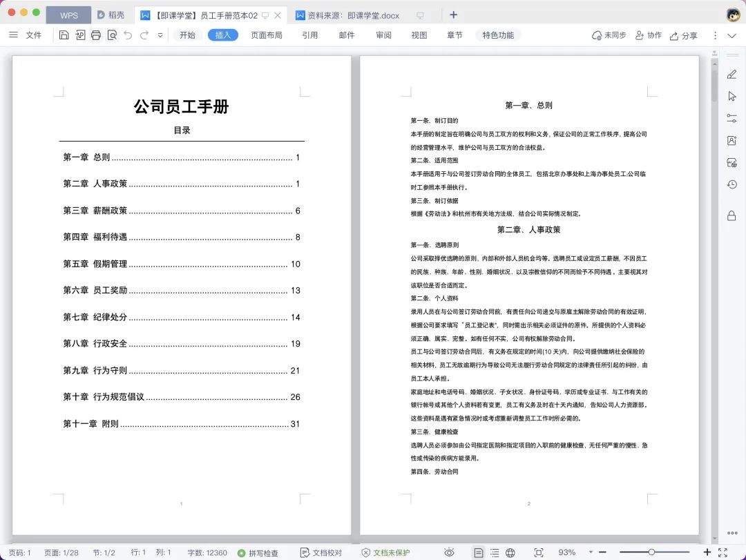This screenshot has height=560, width=746.
Task: Close the 员工手册范本02 document tab
Action: [278, 15]
